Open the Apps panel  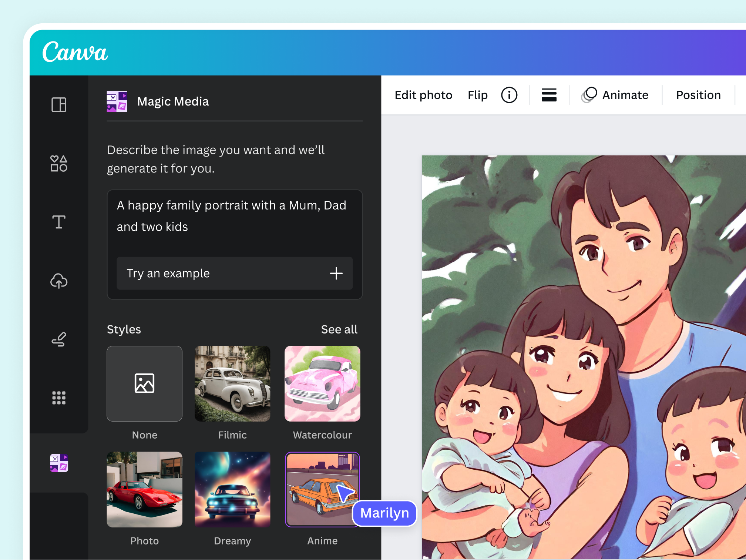59,398
